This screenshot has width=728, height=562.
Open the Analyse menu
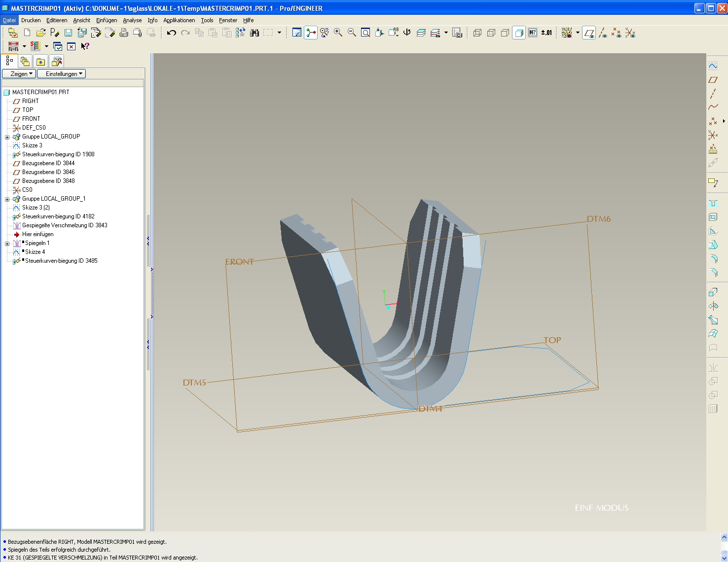coord(132,20)
